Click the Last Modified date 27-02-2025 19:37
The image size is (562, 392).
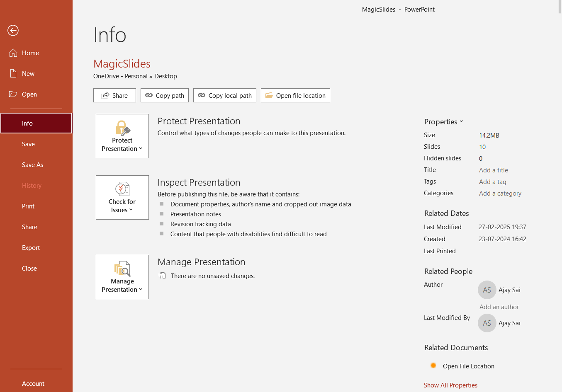point(502,227)
